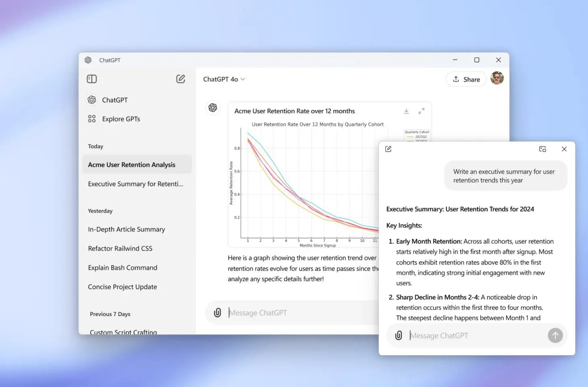Expand the retention chart to fullscreen
The height and width of the screenshot is (387, 588).
pyautogui.click(x=421, y=111)
